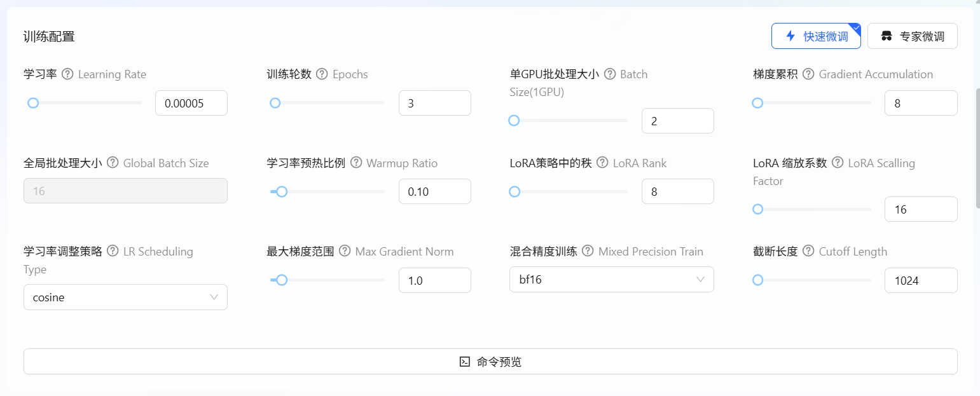
Task: Click the Mixed Precision Train help icon
Action: tap(588, 251)
